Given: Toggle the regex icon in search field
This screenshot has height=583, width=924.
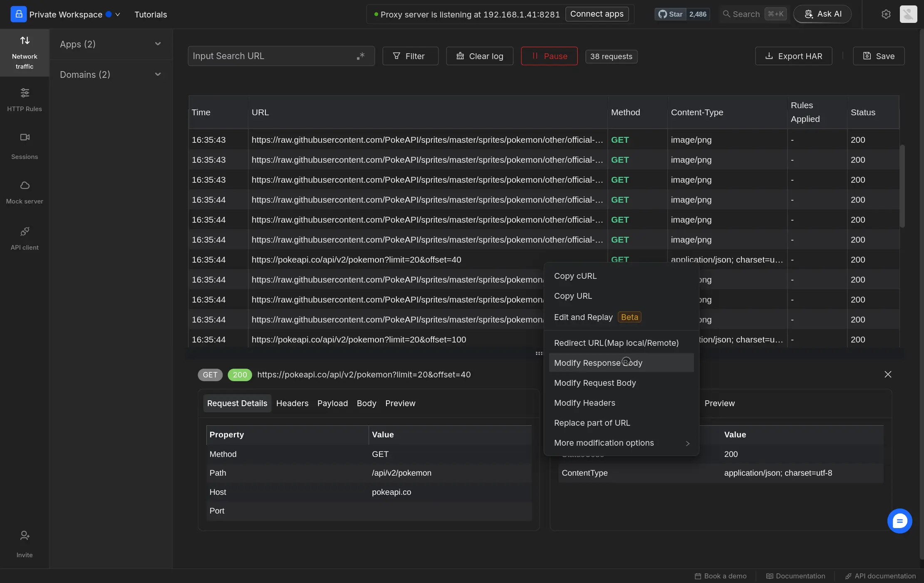Looking at the screenshot, I should 361,56.
